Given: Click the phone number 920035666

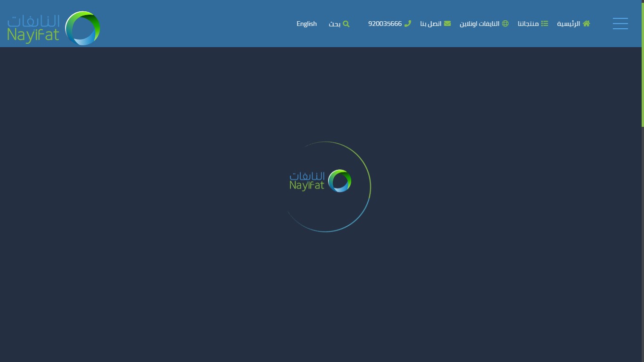Looking at the screenshot, I should (385, 24).
